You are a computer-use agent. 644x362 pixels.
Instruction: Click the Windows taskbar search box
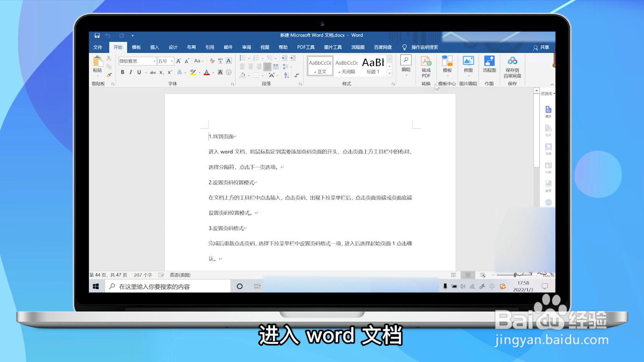[167, 286]
